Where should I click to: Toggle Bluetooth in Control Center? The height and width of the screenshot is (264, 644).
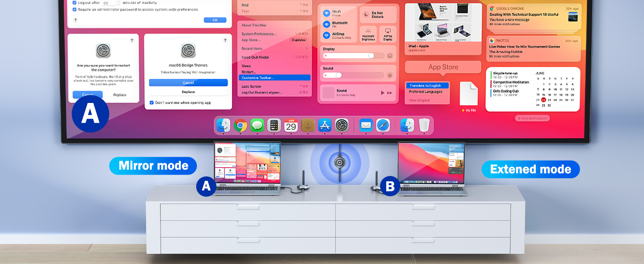[326, 25]
